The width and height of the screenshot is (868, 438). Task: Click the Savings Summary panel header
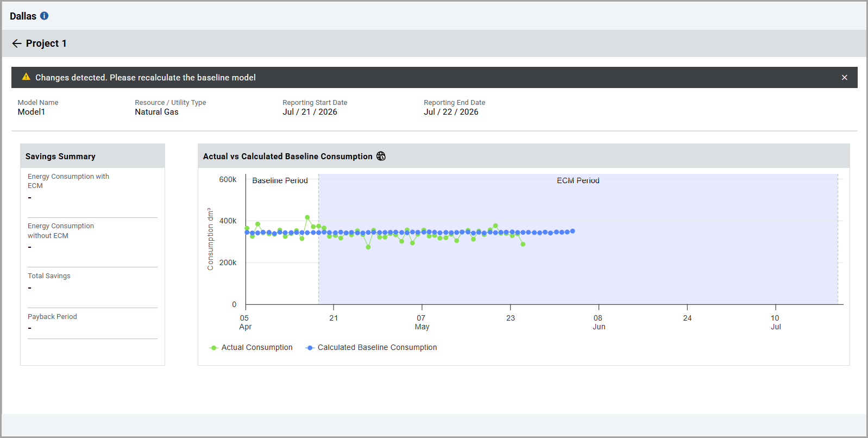pyautogui.click(x=92, y=156)
